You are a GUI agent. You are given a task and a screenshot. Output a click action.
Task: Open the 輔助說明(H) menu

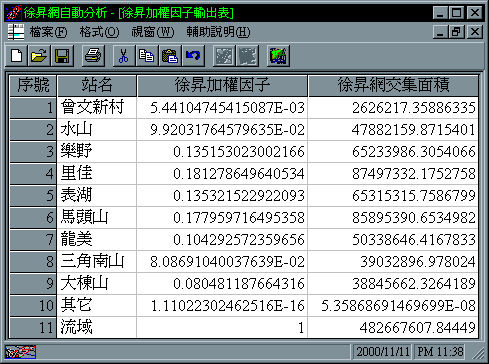[218, 32]
